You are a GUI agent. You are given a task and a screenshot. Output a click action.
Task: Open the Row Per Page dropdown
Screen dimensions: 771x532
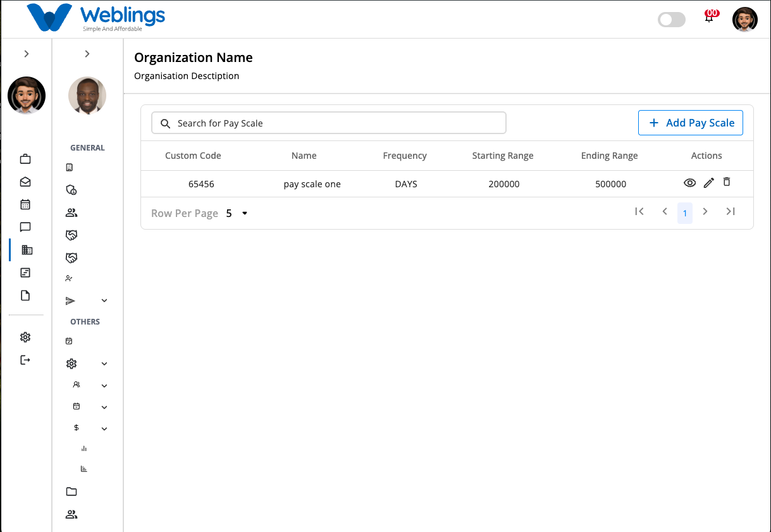(x=237, y=214)
